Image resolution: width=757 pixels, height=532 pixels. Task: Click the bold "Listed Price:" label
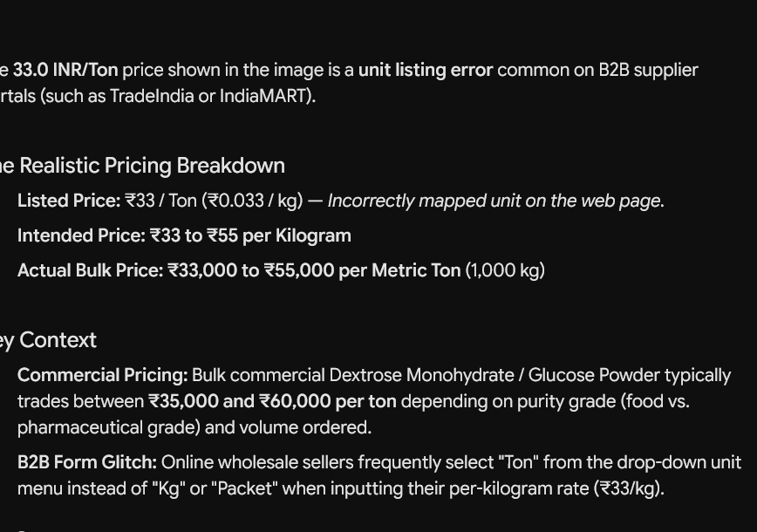pos(69,201)
